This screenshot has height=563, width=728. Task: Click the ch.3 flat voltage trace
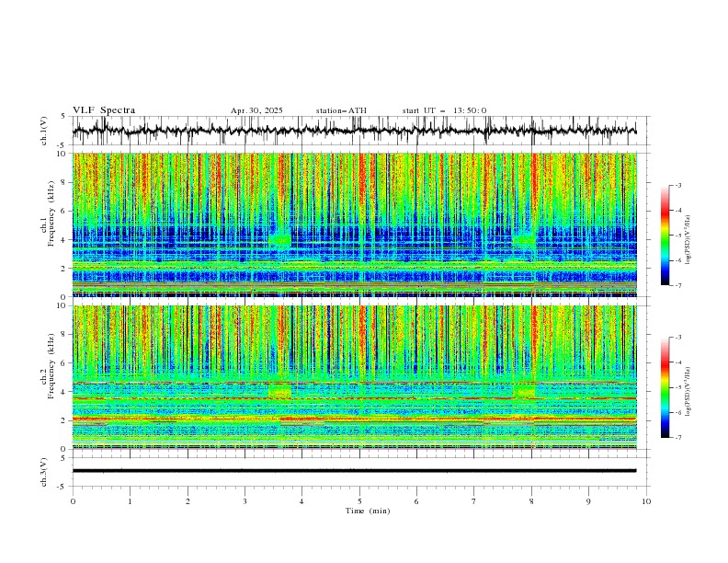(354, 471)
